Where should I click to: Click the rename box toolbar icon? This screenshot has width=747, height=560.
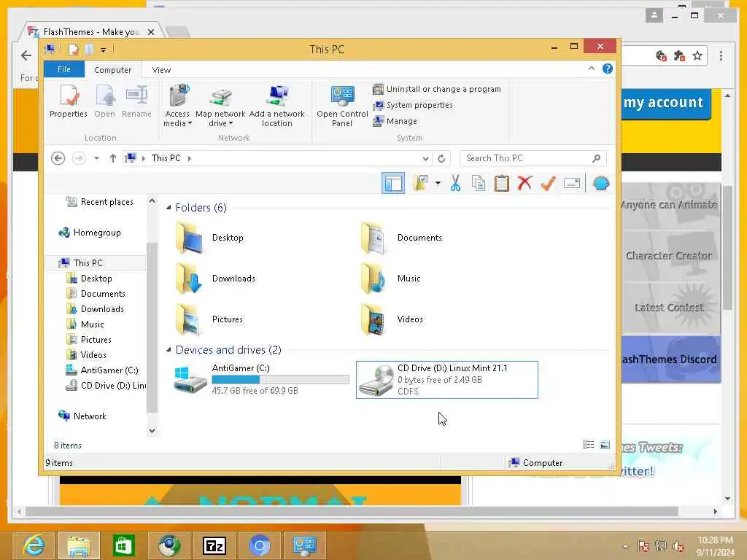572,183
